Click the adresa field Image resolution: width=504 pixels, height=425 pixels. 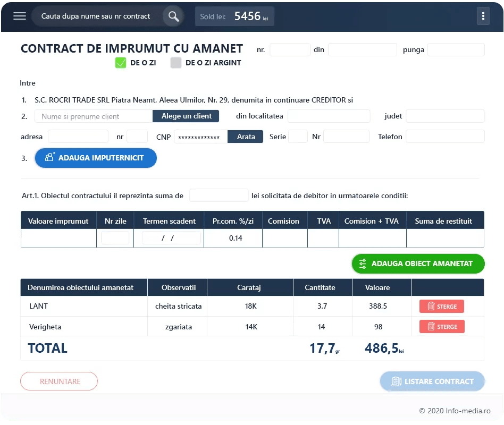click(78, 137)
